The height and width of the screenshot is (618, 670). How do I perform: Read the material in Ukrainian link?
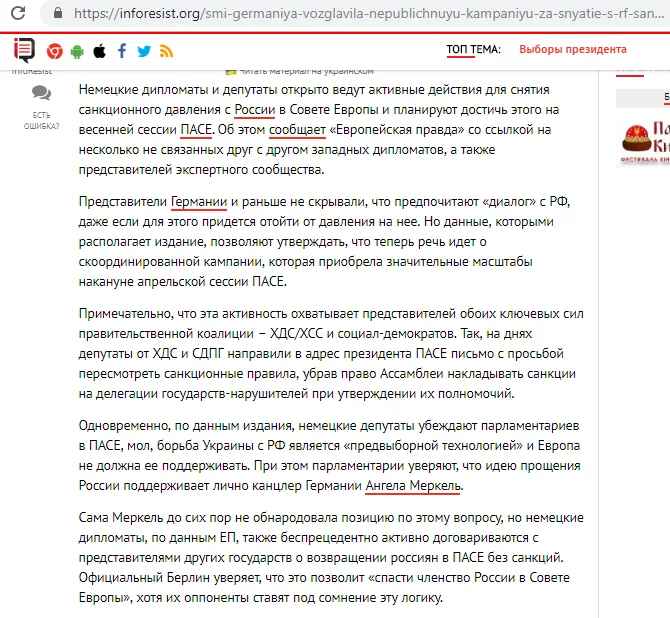pos(300,71)
